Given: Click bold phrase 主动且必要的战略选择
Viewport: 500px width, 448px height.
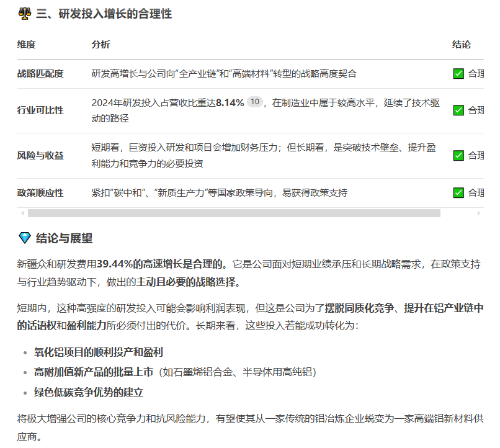Looking at the screenshot, I should (186, 282).
